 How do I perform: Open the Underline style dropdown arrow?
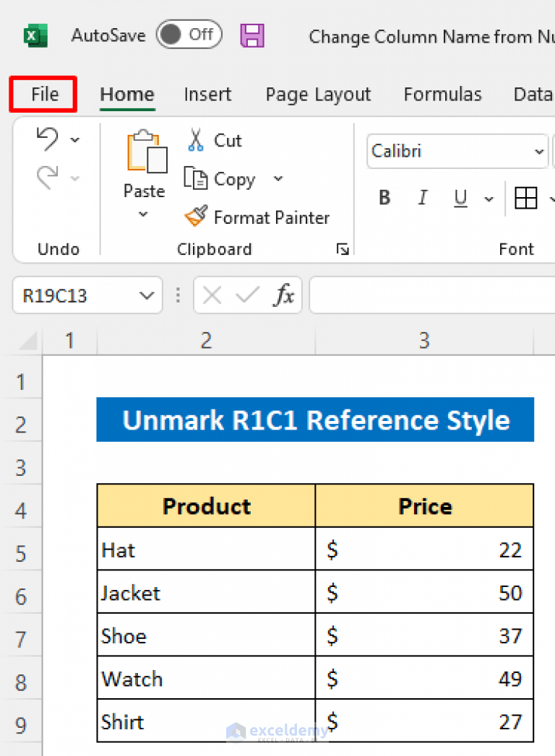point(489,198)
